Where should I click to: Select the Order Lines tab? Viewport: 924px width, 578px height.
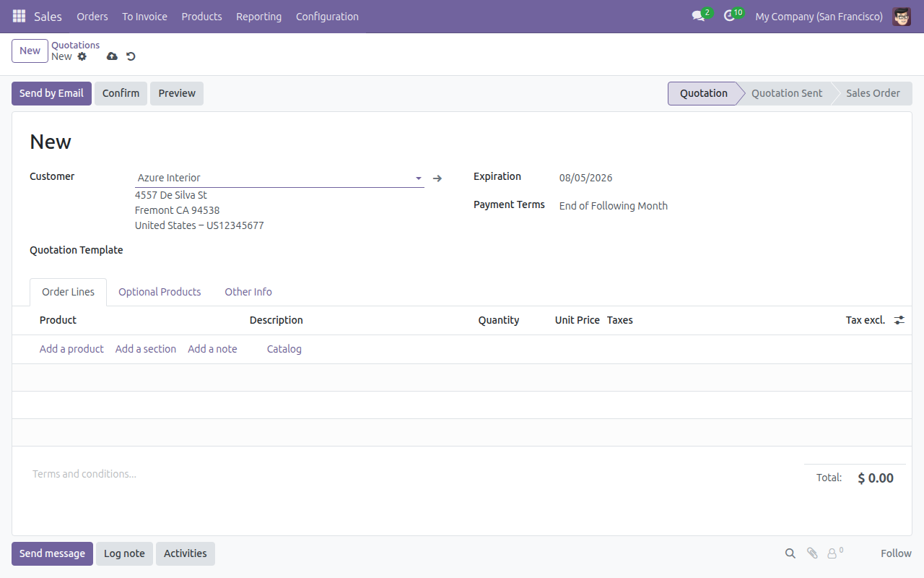point(68,292)
